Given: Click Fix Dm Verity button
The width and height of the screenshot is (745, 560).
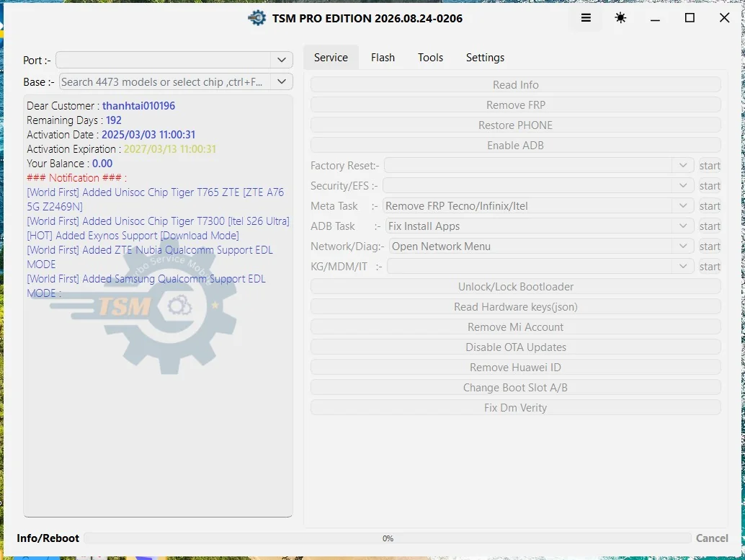Looking at the screenshot, I should pyautogui.click(x=515, y=408).
